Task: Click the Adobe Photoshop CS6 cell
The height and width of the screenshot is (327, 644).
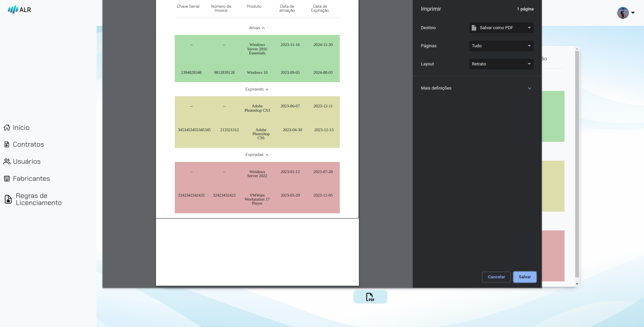Action: 261,134
